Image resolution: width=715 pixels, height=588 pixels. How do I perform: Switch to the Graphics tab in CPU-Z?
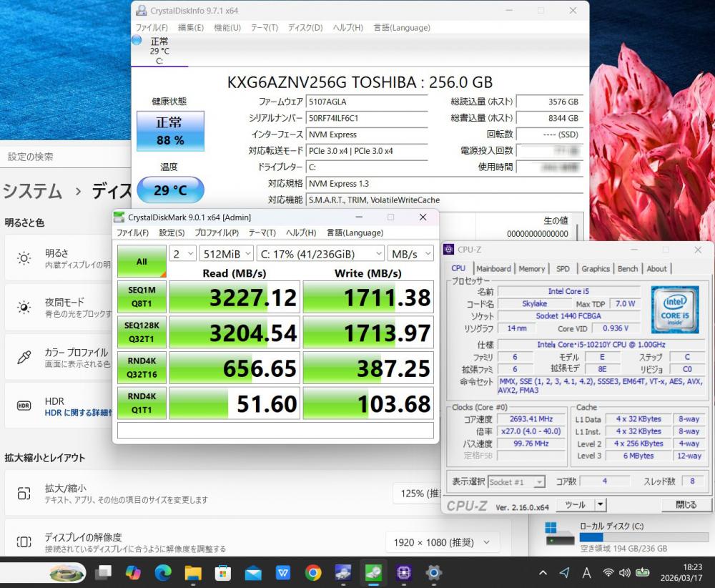click(x=595, y=268)
